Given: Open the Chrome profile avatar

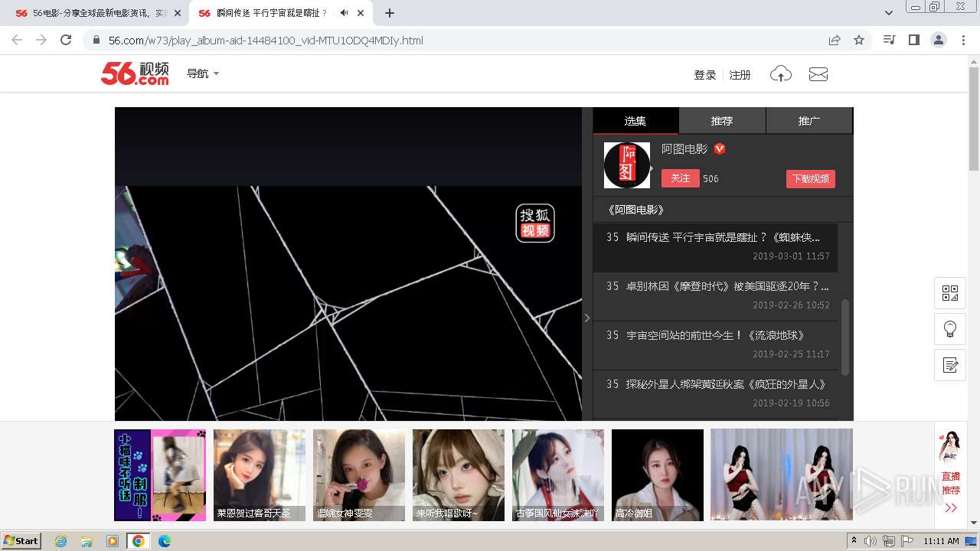Looking at the screenshot, I should pyautogui.click(x=938, y=40).
